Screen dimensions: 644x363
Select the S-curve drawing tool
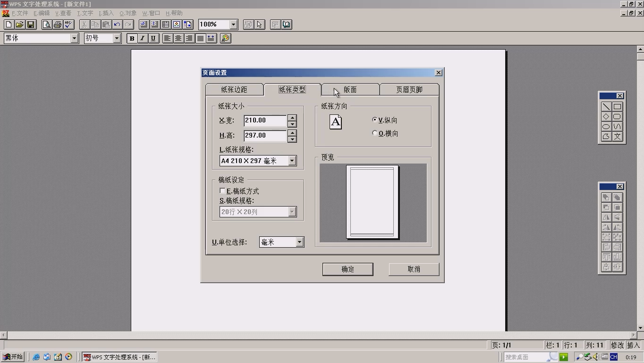(617, 127)
